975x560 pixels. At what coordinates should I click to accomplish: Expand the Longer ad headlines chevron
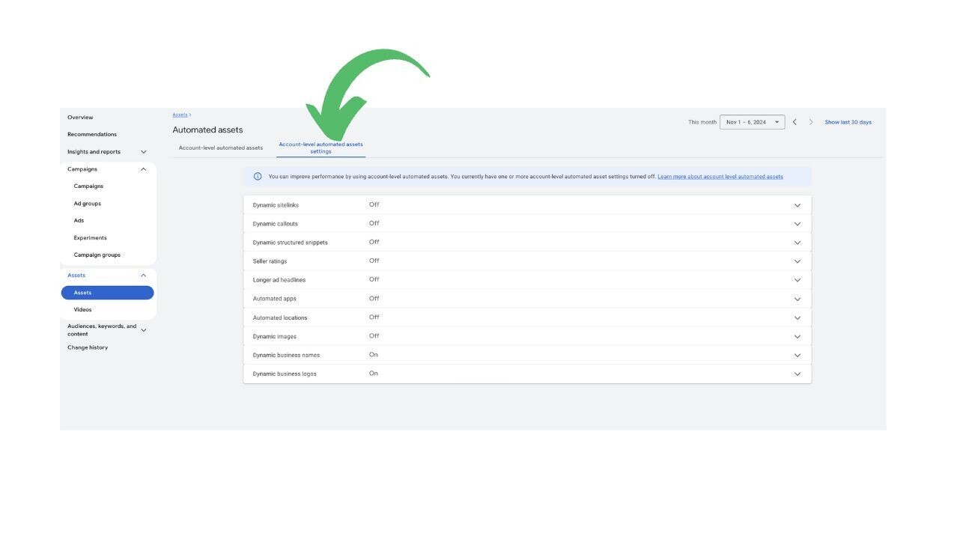point(798,280)
